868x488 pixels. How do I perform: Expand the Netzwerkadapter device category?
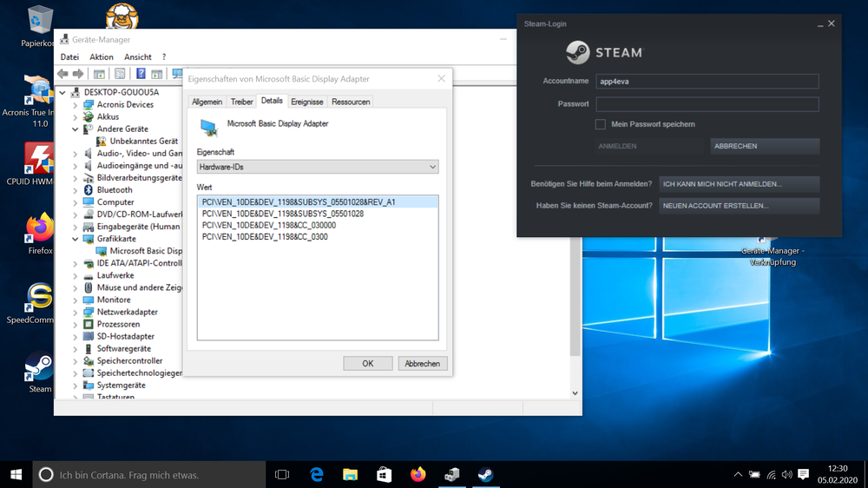click(x=76, y=312)
